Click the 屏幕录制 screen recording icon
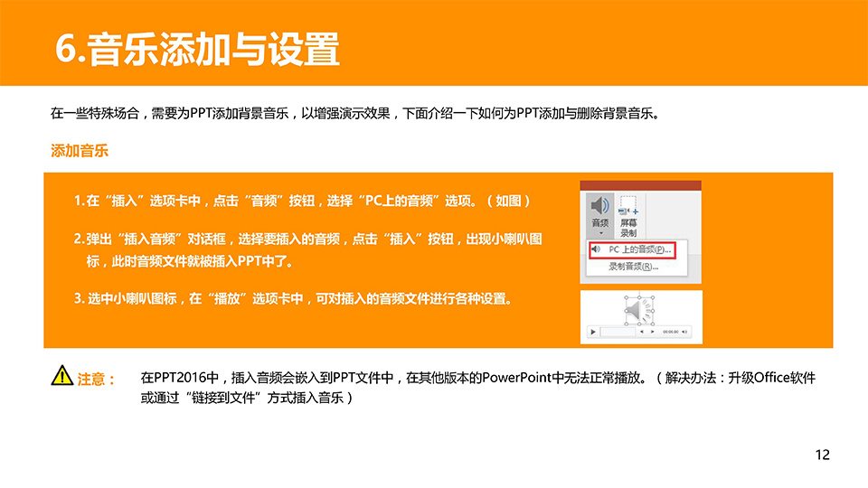This screenshot has height=488, width=868. [x=628, y=207]
